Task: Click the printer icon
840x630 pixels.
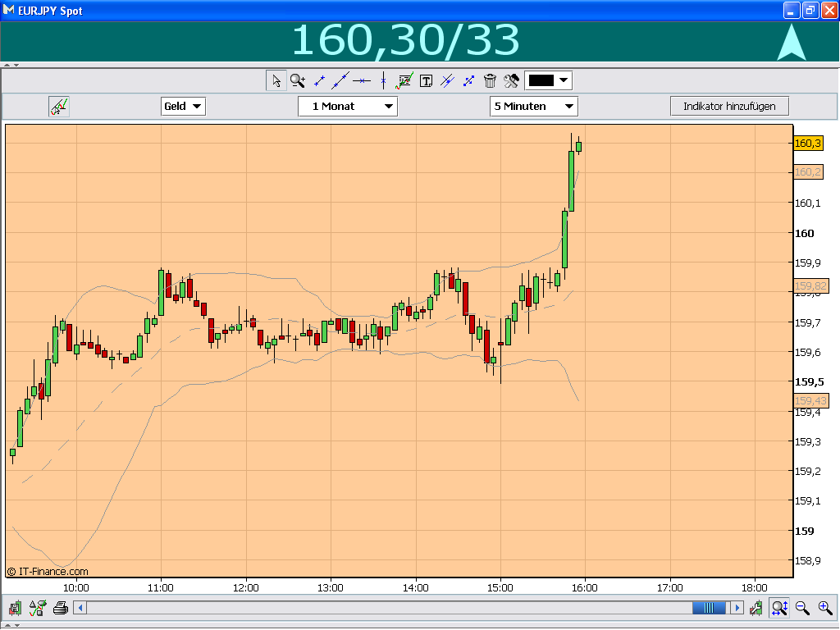Action: point(60,608)
